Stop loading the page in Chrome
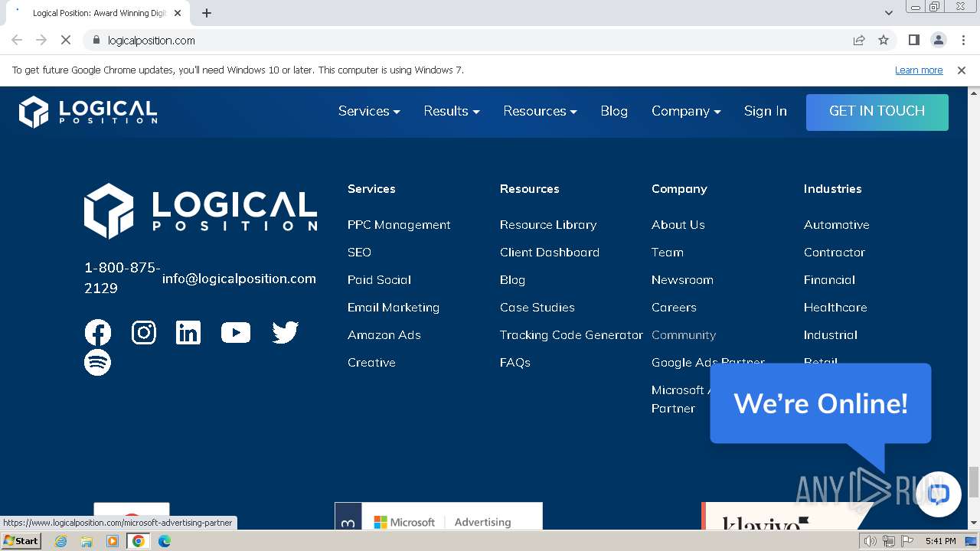Viewport: 980px width, 551px height. (x=66, y=41)
